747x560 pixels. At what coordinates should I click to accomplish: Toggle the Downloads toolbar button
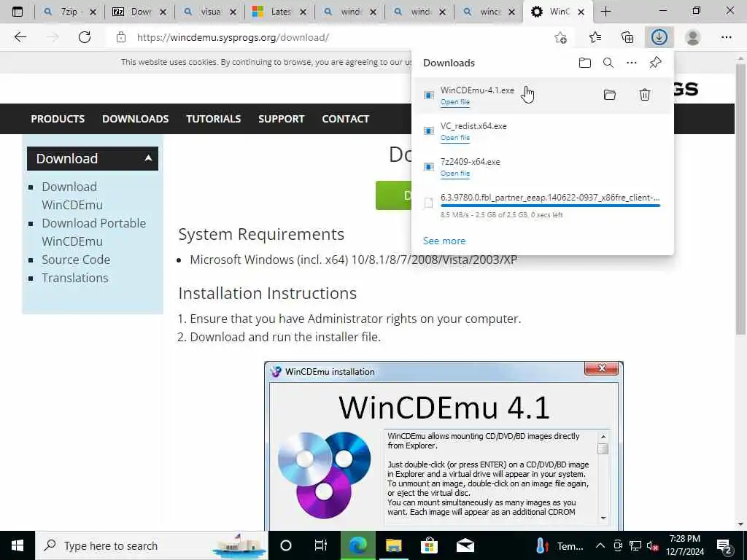pyautogui.click(x=659, y=37)
